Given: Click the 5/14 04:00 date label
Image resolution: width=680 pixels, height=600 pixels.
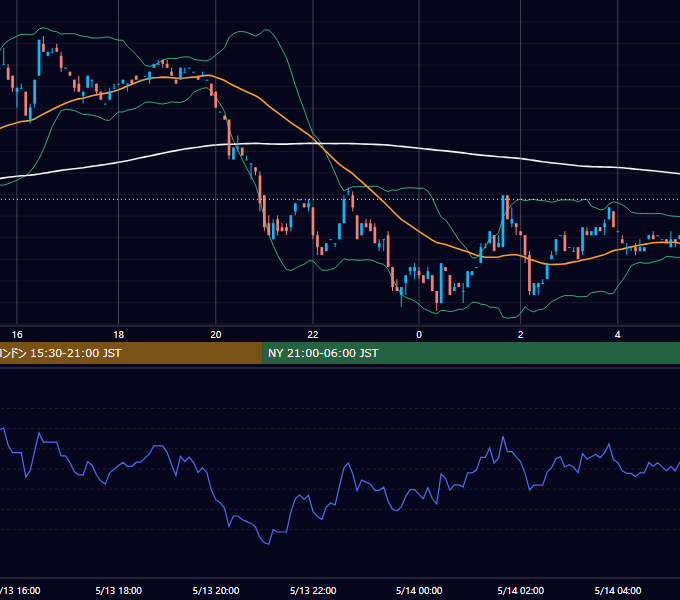Looking at the screenshot, I should [618, 590].
